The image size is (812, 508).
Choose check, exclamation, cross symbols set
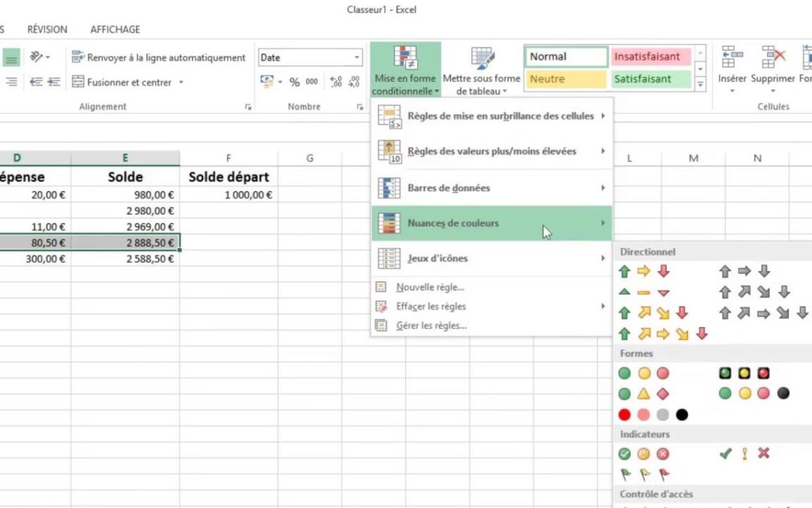coord(744,454)
